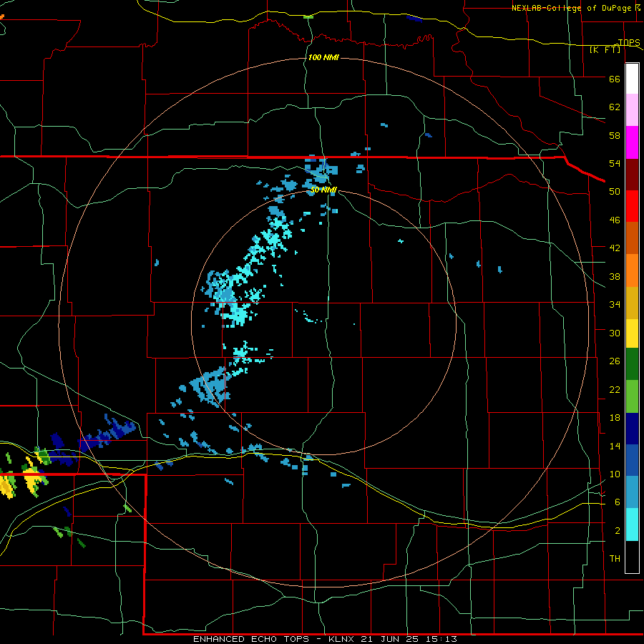Click the '22' legend value
This screenshot has width=644, height=644.
point(615,390)
